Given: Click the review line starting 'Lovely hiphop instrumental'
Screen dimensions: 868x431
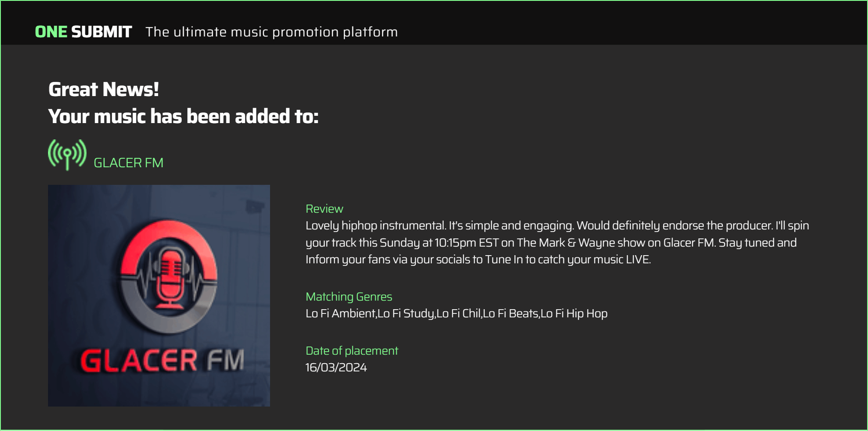Looking at the screenshot, I should tap(557, 226).
